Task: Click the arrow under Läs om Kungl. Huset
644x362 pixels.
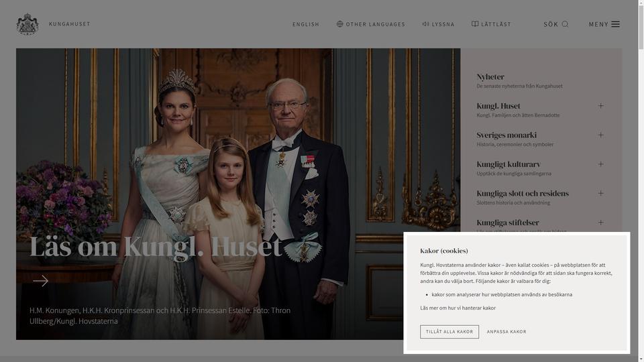Action: (41, 281)
